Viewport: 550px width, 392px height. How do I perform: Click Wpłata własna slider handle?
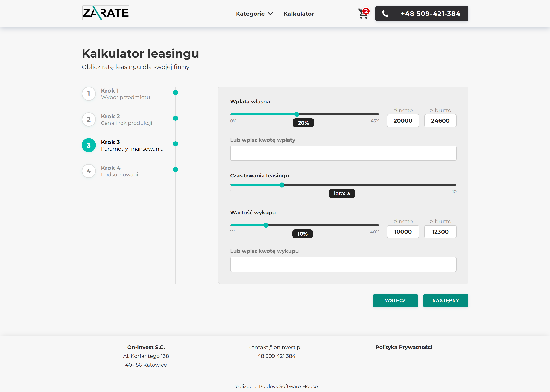(x=296, y=114)
